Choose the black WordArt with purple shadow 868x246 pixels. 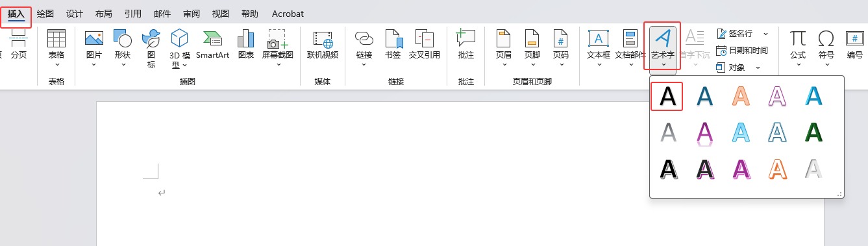(705, 169)
